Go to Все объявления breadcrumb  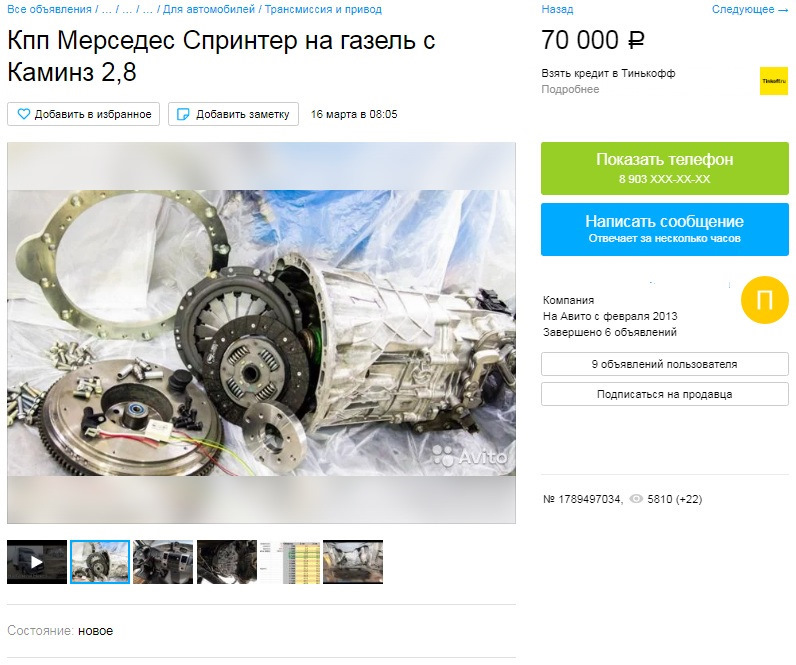(49, 9)
